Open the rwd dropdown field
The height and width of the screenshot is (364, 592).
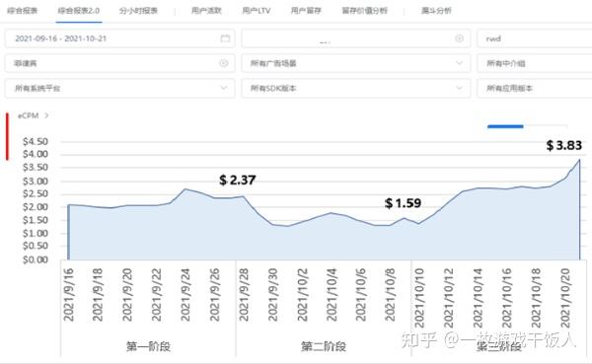(534, 38)
